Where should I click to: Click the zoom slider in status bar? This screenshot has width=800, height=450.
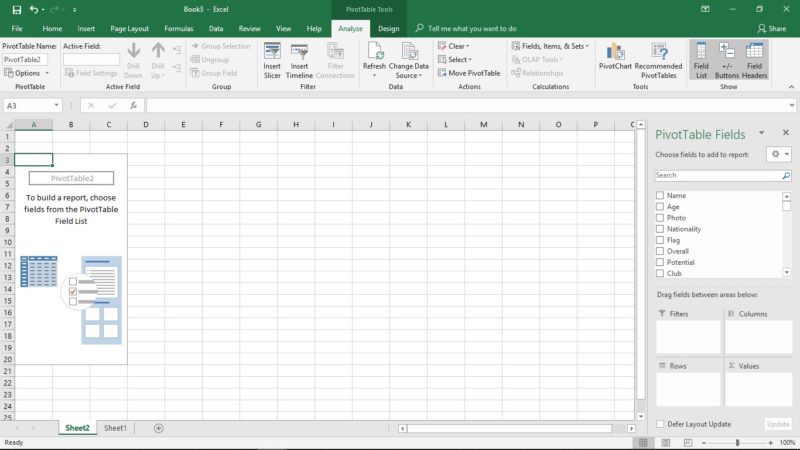click(x=738, y=442)
